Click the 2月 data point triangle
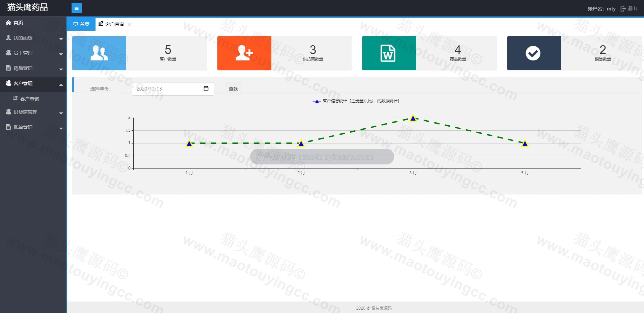This screenshot has height=313, width=644. click(x=301, y=144)
